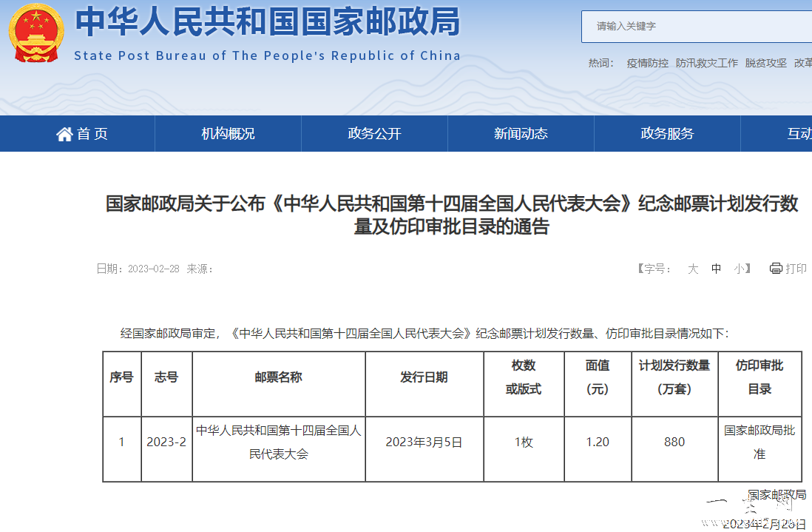Set font size to 大
This screenshot has width=812, height=532.
click(693, 269)
